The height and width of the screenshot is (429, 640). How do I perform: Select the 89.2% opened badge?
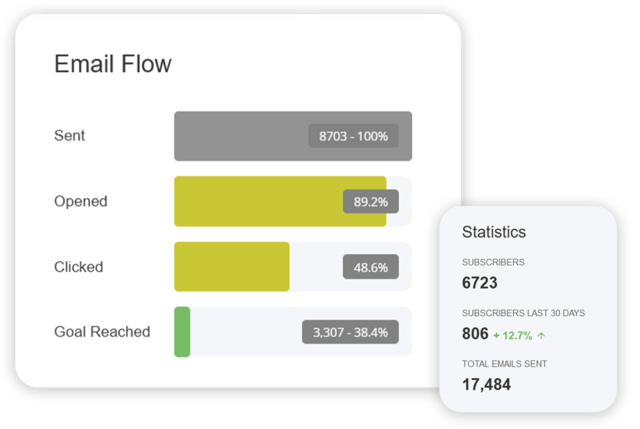371,201
